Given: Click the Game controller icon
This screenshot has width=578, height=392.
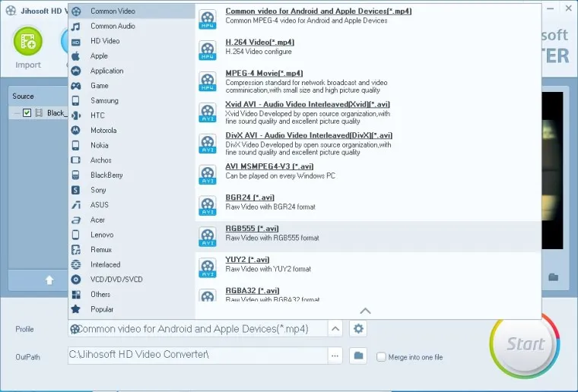Looking at the screenshot, I should pos(76,86).
